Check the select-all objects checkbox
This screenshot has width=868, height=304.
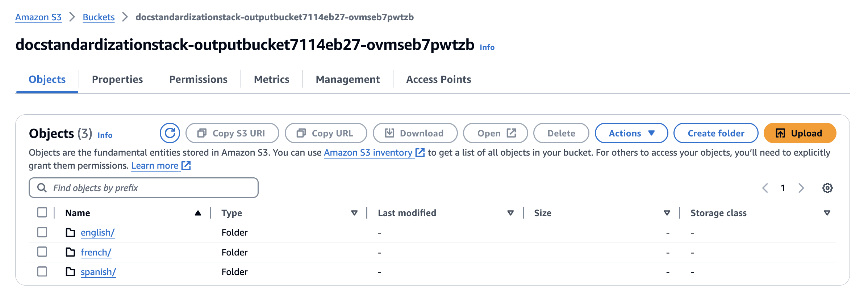coord(42,212)
